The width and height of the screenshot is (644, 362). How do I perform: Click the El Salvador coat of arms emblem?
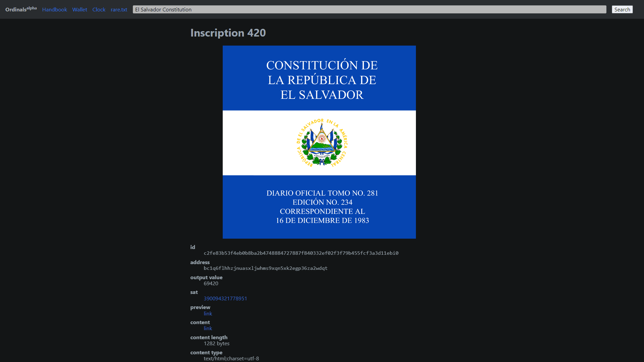(322, 143)
